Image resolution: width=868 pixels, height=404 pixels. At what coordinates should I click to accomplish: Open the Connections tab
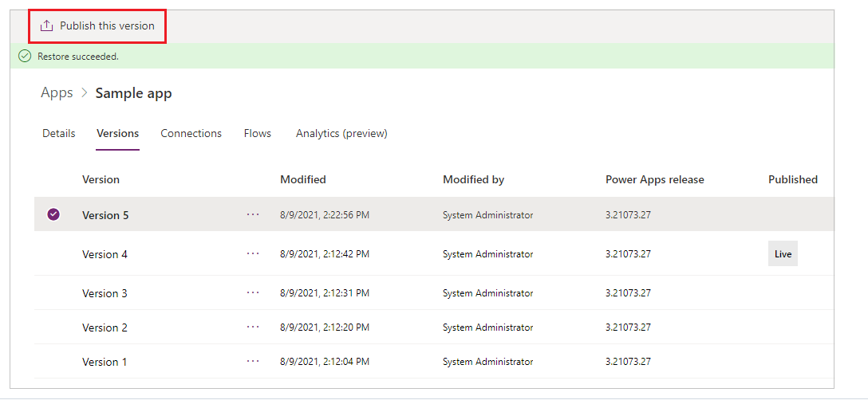point(191,133)
